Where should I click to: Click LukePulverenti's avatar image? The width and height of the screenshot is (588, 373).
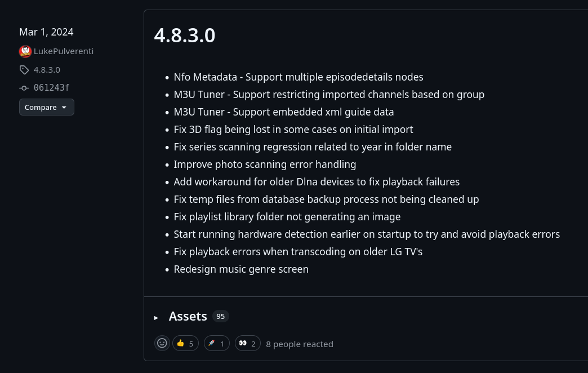[x=25, y=51]
